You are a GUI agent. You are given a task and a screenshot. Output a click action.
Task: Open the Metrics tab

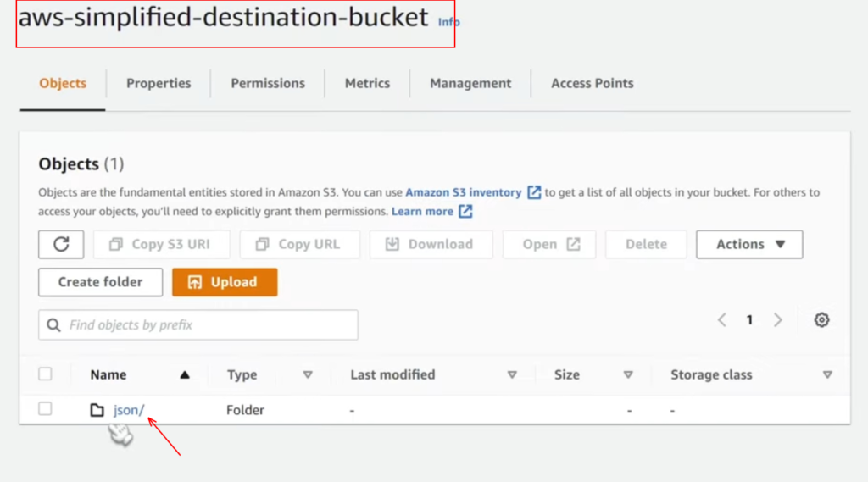[x=368, y=83]
